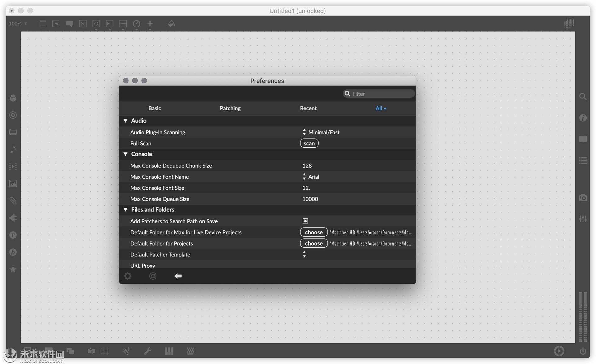Open the piano keys icon in bottom toolbar
The image size is (596, 364).
(169, 351)
